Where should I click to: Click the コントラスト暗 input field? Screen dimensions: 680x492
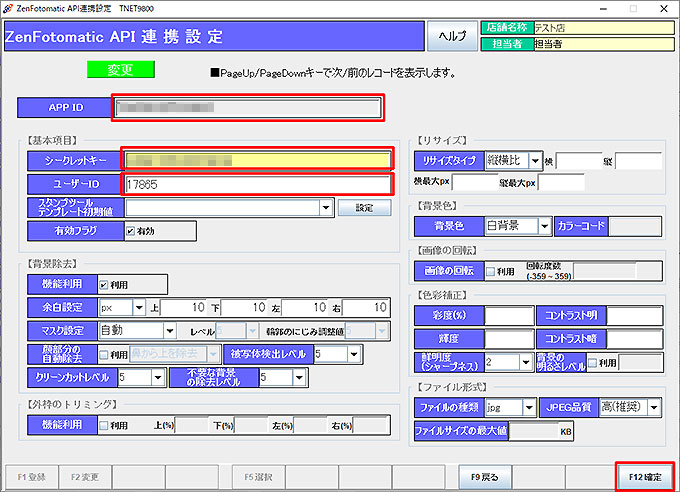[634, 339]
